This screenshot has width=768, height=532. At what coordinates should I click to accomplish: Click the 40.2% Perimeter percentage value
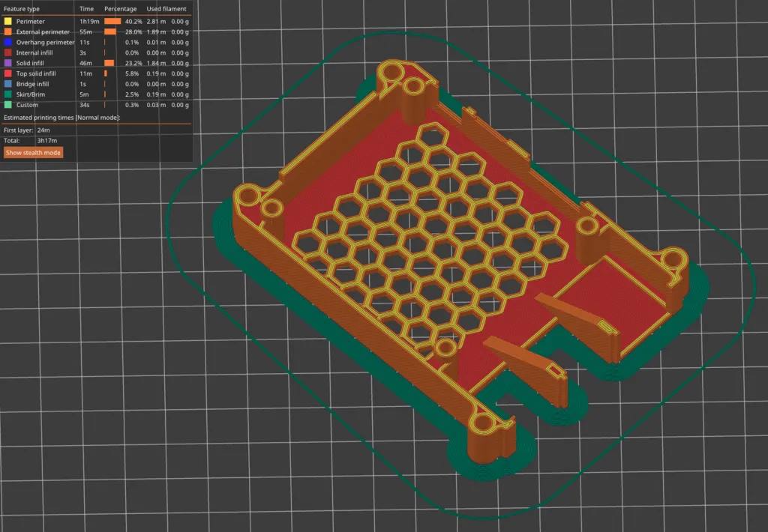point(133,22)
